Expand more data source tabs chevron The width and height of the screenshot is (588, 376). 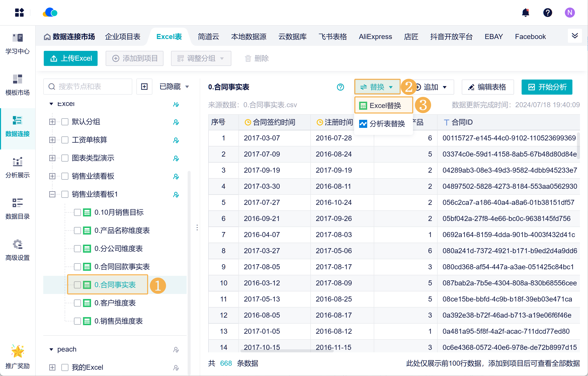coord(575,36)
